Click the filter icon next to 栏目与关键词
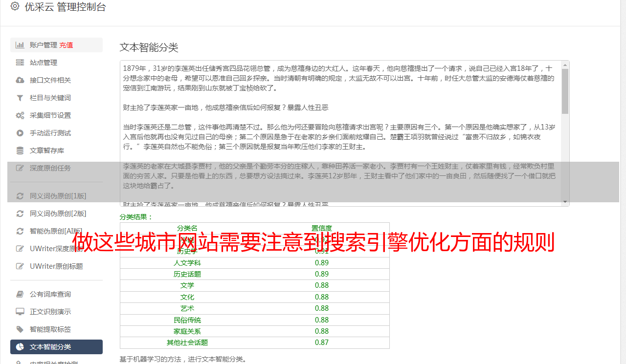This screenshot has height=364, width=626. click(x=20, y=98)
